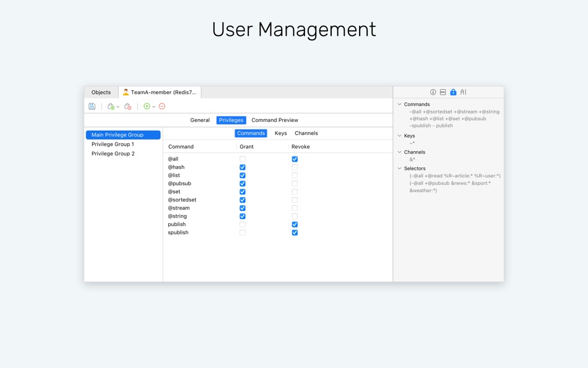Viewport: 588px width, 368px height.
Task: Check Revoke for @set command
Action: [295, 191]
